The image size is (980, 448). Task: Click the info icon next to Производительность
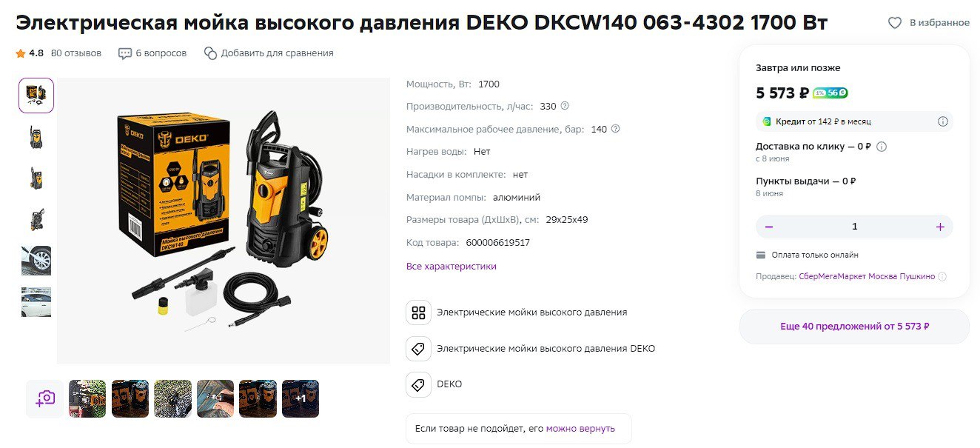point(565,106)
